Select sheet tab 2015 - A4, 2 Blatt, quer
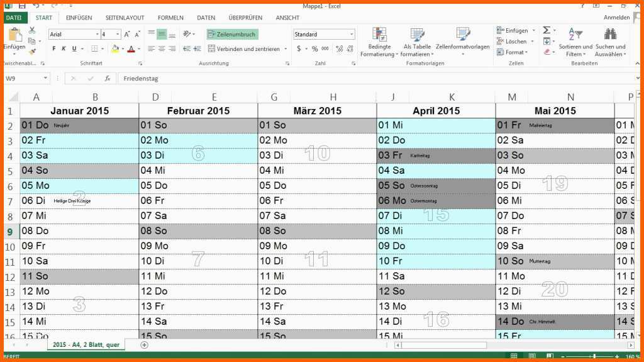This screenshot has height=362, width=644. 86,345
